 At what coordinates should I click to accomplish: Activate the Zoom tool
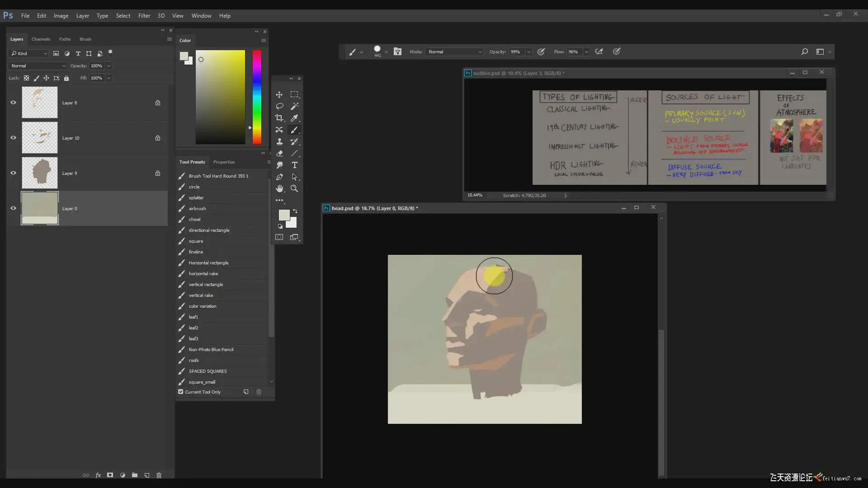pos(294,188)
